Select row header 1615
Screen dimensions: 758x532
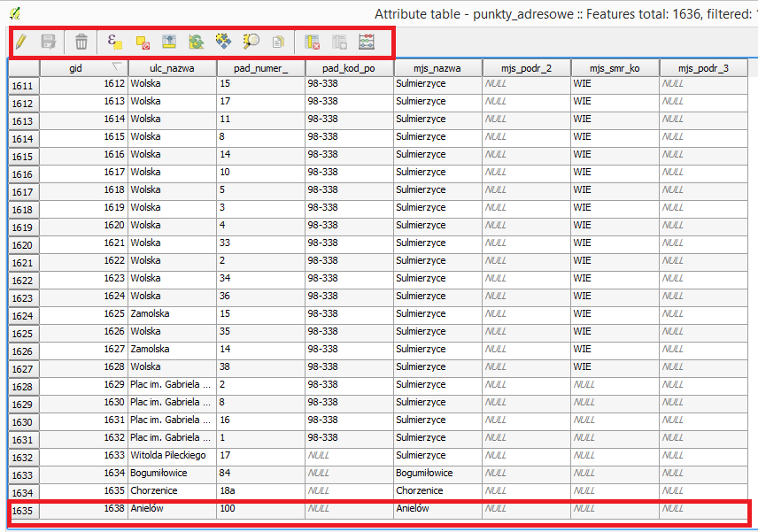click(24, 157)
